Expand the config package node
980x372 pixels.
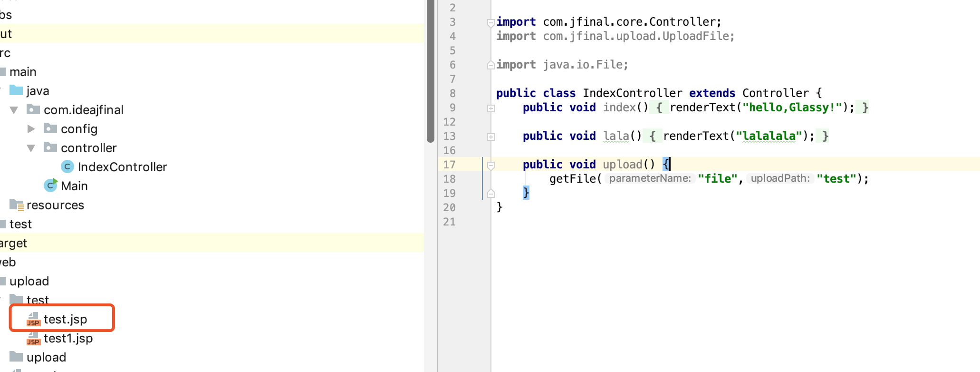coord(31,129)
